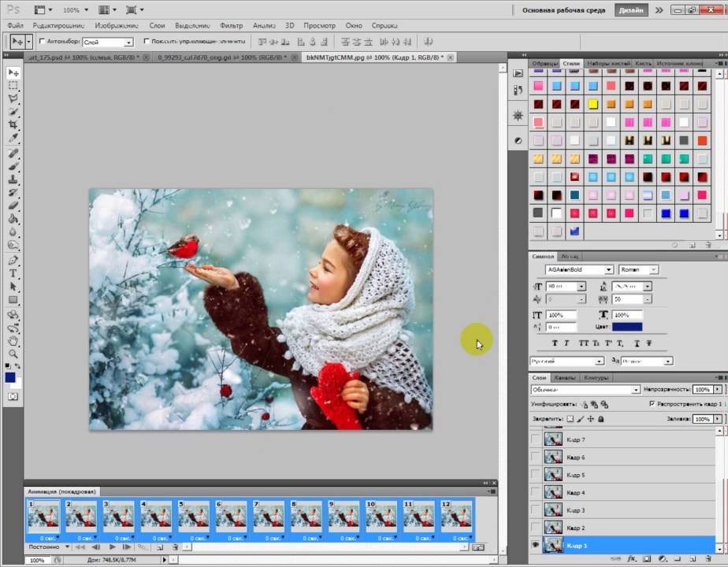Duplicate selected animation frames icon
The width and height of the screenshot is (728, 567).
pos(160,547)
